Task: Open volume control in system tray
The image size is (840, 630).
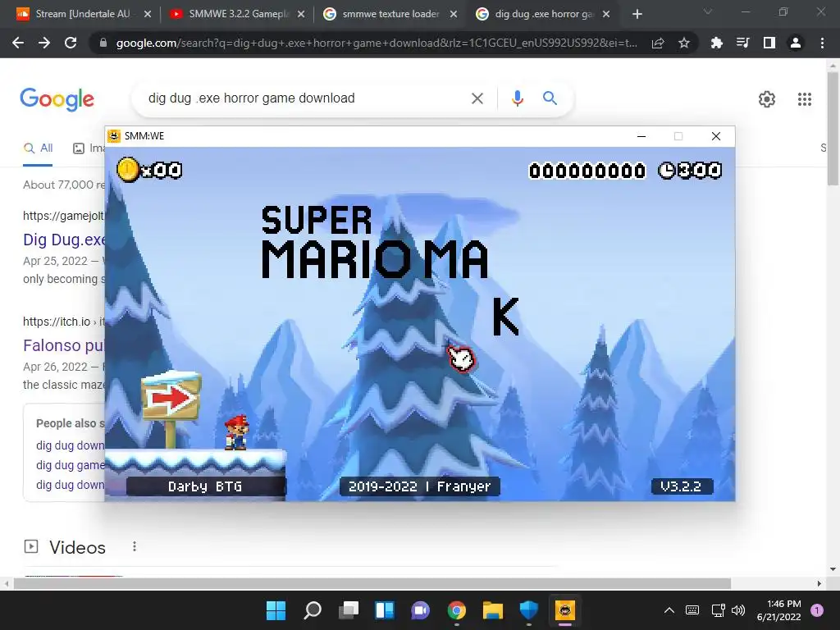Action: coord(738,610)
